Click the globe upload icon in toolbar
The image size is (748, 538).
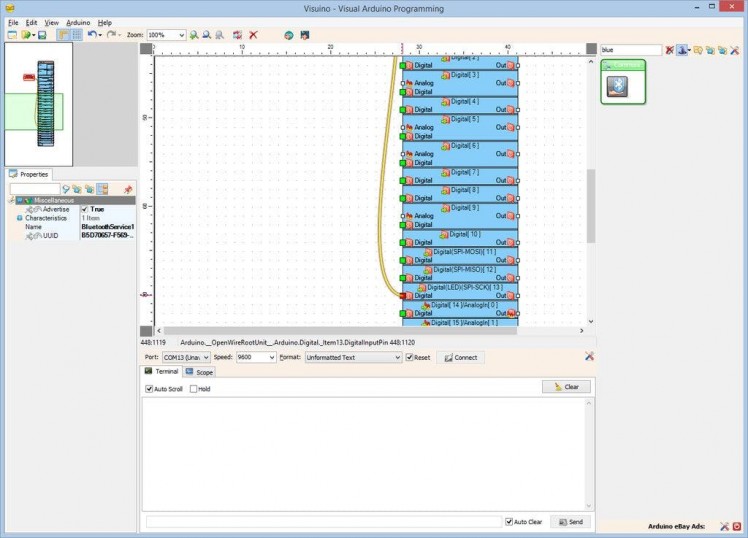coord(288,35)
